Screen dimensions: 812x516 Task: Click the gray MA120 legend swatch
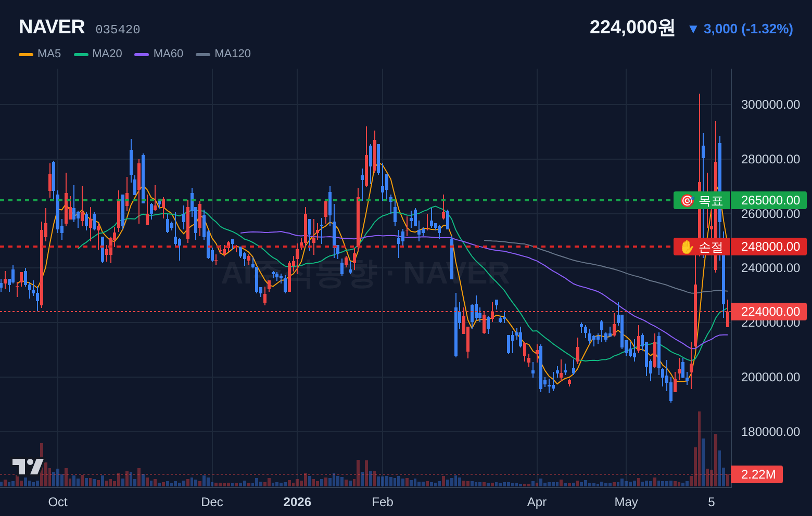point(203,54)
